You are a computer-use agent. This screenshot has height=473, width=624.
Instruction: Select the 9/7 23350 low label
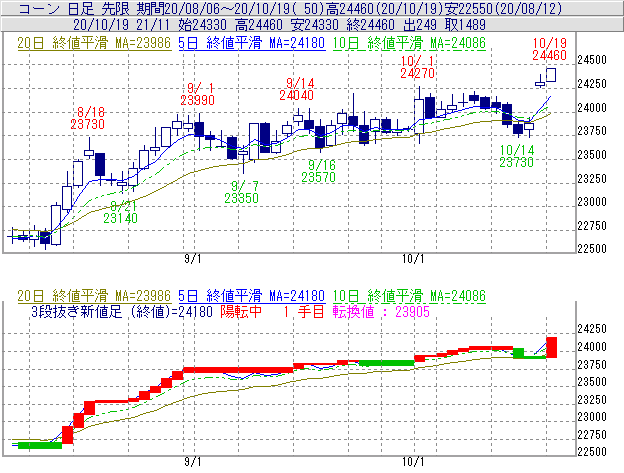click(242, 192)
